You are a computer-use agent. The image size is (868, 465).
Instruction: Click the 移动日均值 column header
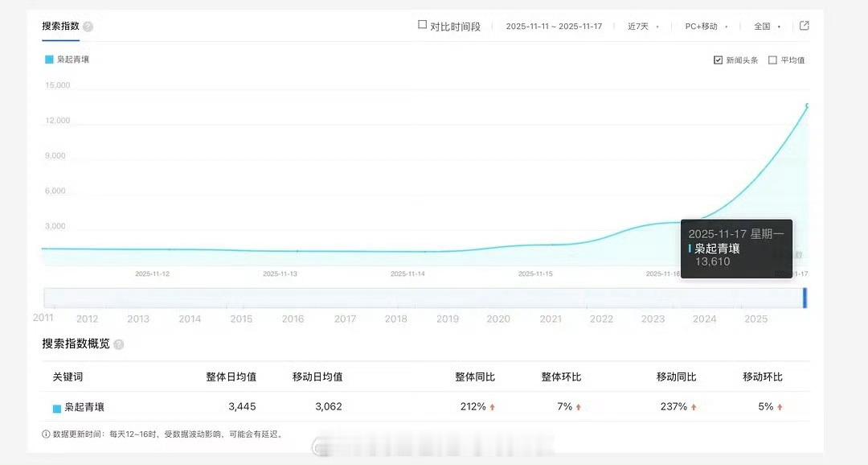click(317, 377)
